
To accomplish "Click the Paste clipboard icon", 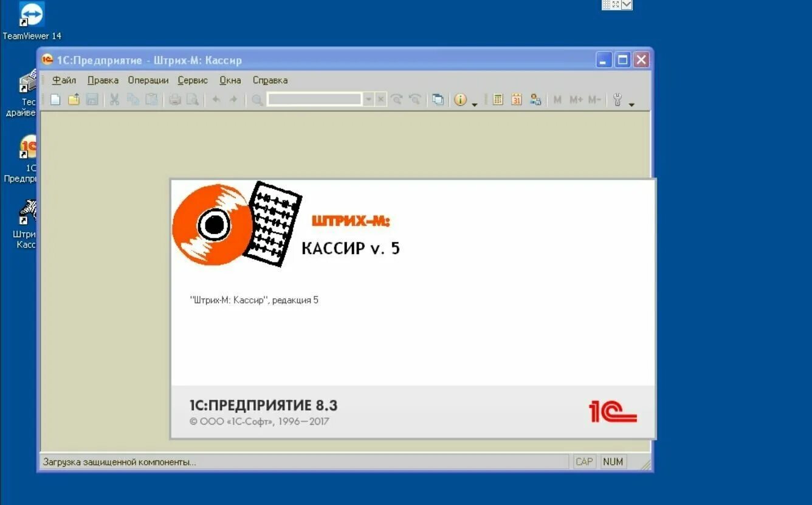I will pyautogui.click(x=151, y=100).
